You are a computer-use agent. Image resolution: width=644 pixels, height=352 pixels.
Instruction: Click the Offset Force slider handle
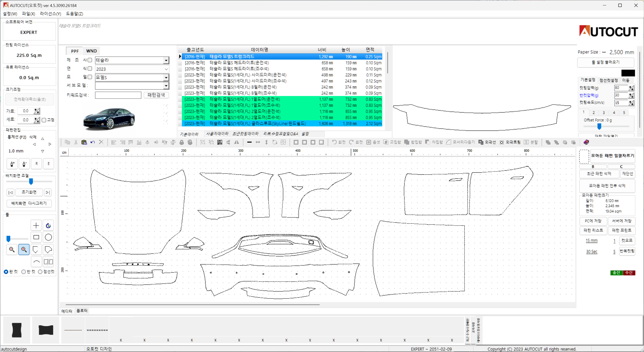tap(599, 127)
